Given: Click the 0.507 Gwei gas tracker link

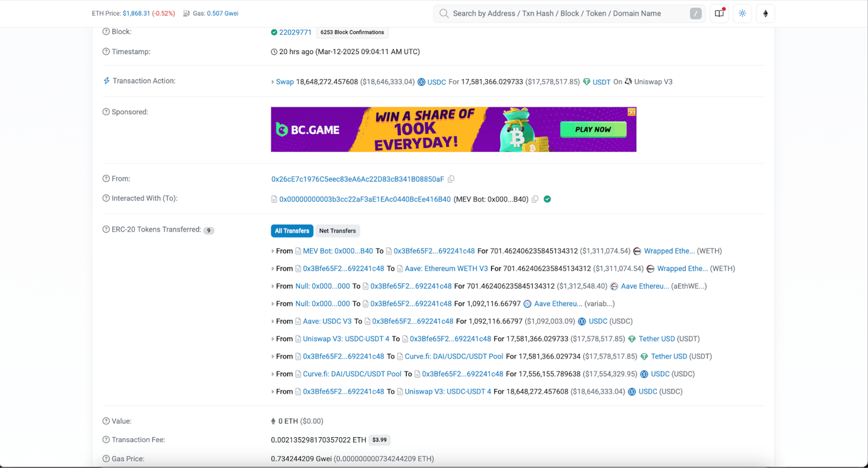Looking at the screenshot, I should (x=222, y=14).
